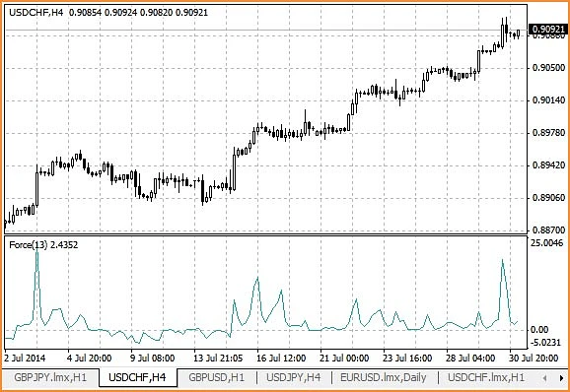Click the 30 Jul 20:00 time label
570x392 pixels.
pyautogui.click(x=534, y=359)
